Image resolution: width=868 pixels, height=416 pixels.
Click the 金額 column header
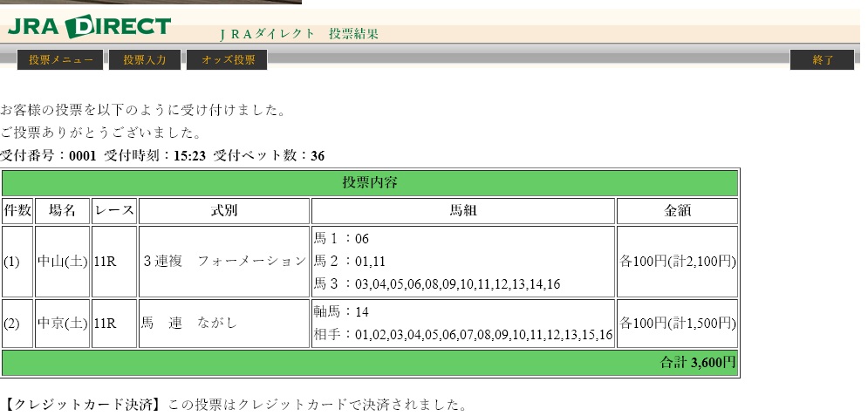[x=677, y=211]
